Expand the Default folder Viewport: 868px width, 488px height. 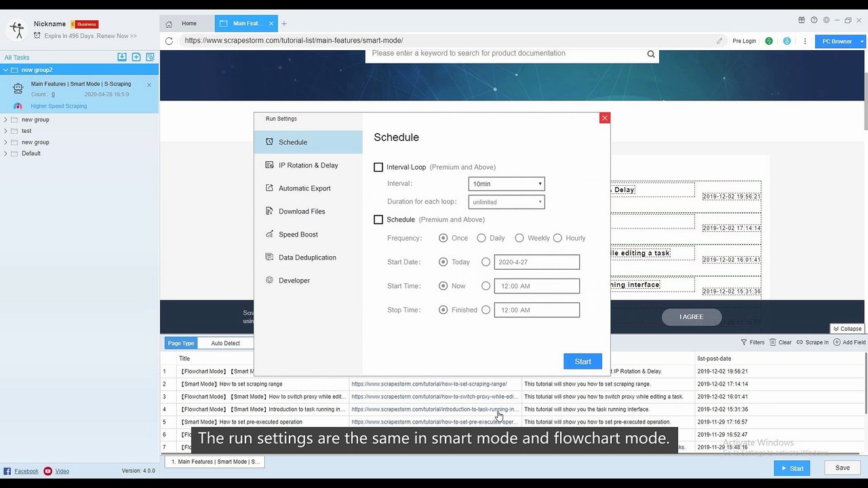point(6,154)
